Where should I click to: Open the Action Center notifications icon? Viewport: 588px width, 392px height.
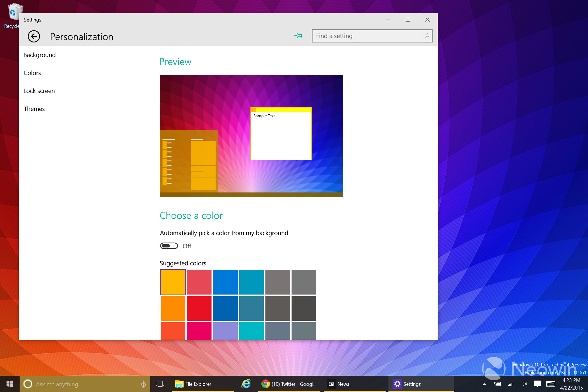537,384
